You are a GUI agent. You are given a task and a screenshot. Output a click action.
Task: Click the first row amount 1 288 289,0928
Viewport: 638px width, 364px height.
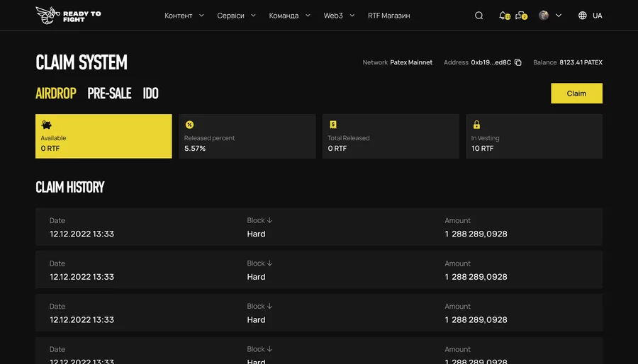point(476,234)
